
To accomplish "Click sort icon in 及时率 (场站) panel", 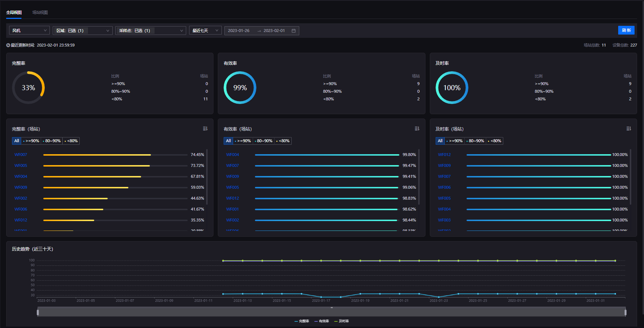I will [628, 129].
